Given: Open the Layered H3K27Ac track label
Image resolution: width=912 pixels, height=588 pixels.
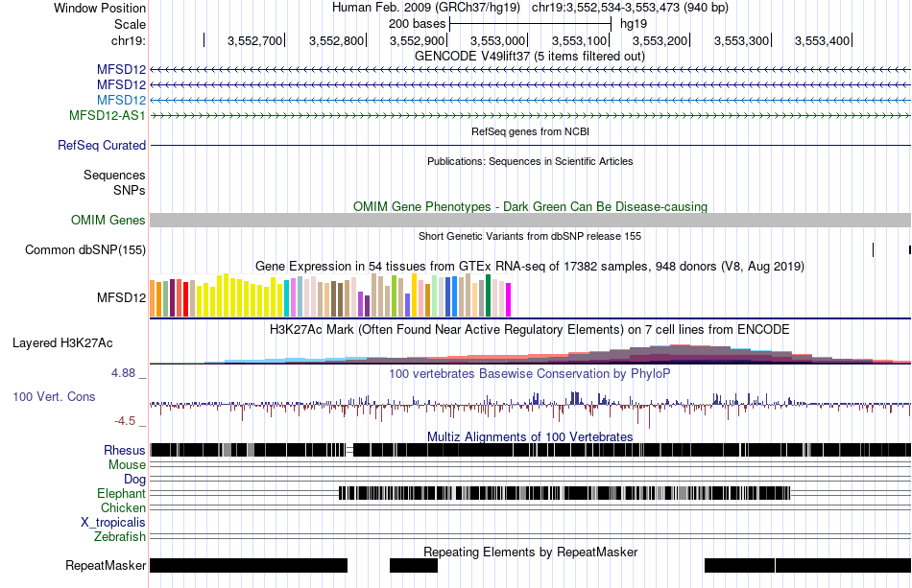Looking at the screenshot, I should click(x=62, y=342).
